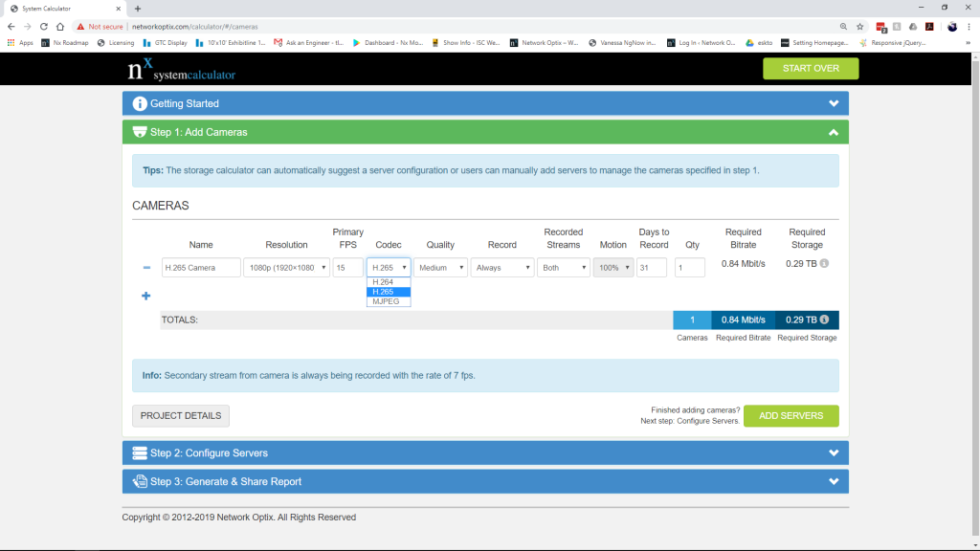The width and height of the screenshot is (980, 551).
Task: Click the browser reload icon
Action: click(44, 27)
